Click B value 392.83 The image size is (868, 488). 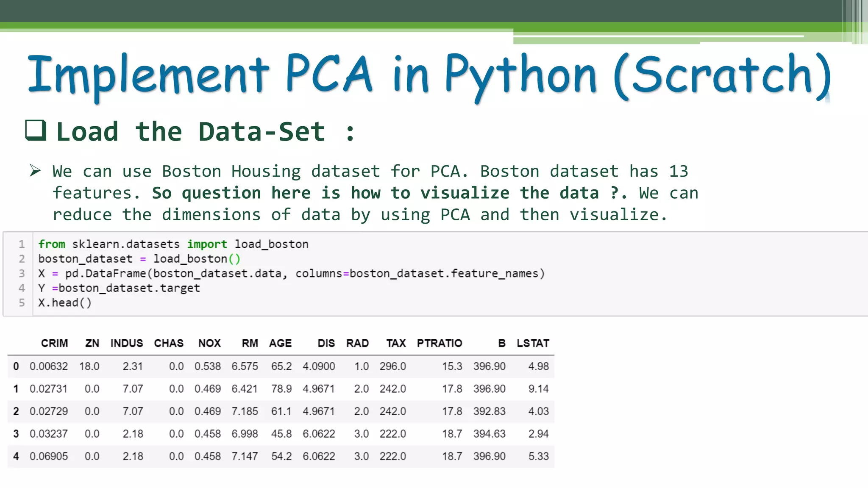[489, 411]
